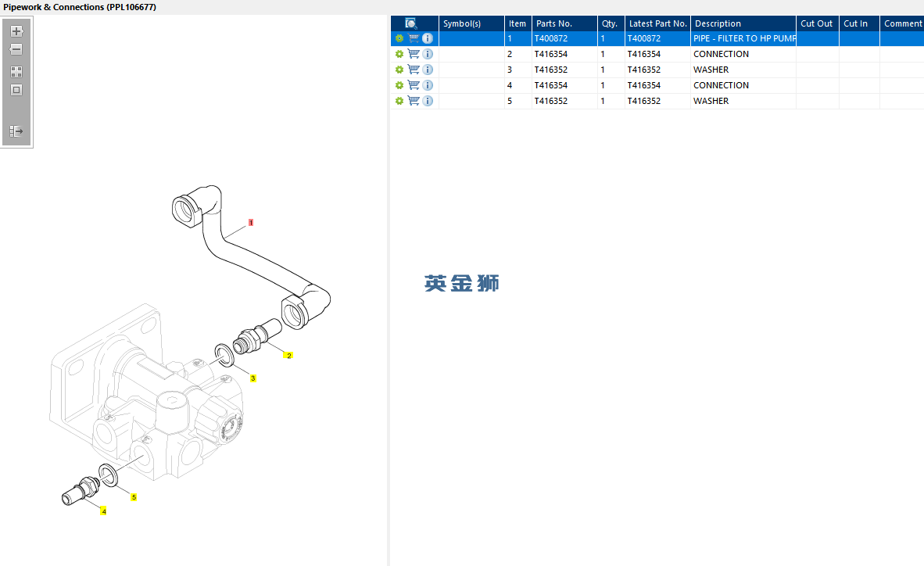Sort by Qty. column header
The height and width of the screenshot is (566, 924).
(611, 23)
